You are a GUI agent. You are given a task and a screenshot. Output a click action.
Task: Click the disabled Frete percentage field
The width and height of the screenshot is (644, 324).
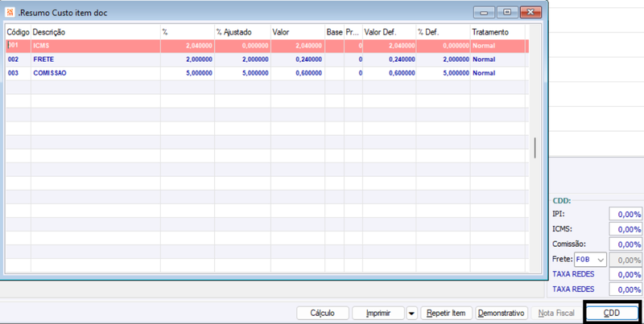625,259
